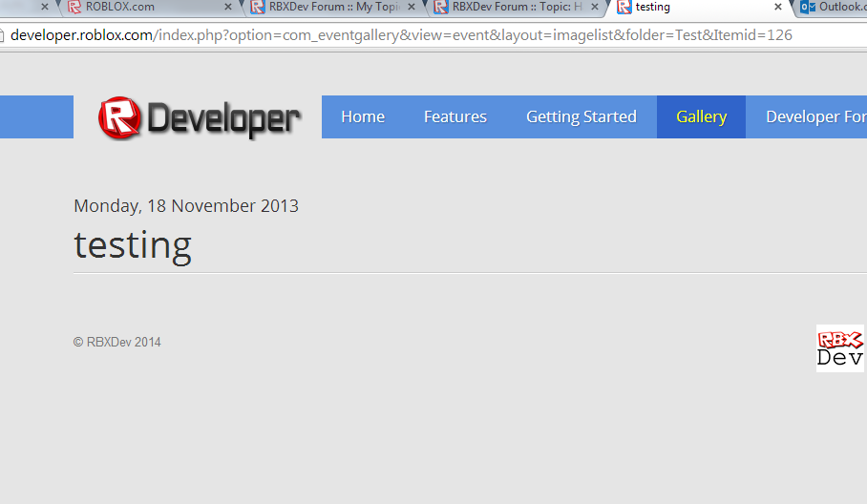This screenshot has height=504, width=867.
Task: Click the RBXDev Forum Topic tab favicon
Action: 441,8
